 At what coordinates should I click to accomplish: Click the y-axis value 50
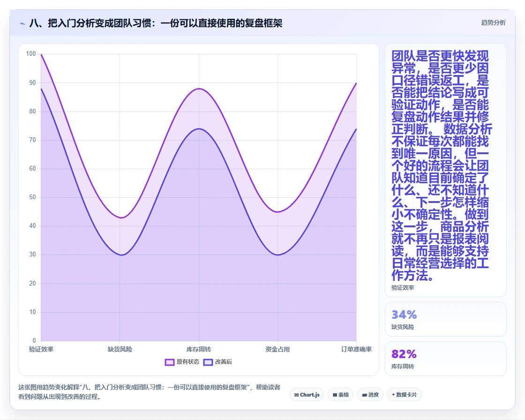(32, 197)
